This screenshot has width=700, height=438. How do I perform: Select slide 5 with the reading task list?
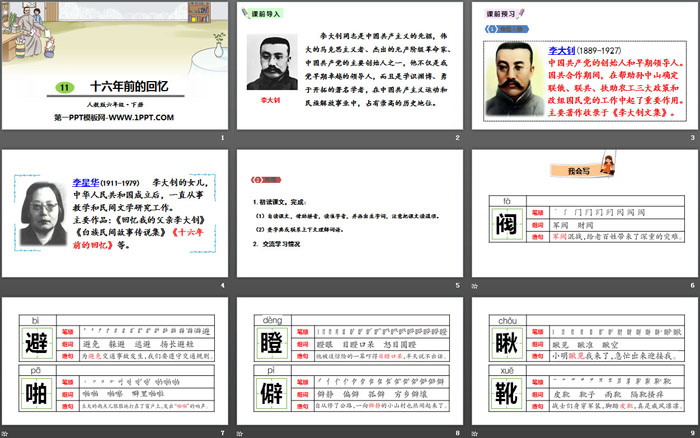349,217
